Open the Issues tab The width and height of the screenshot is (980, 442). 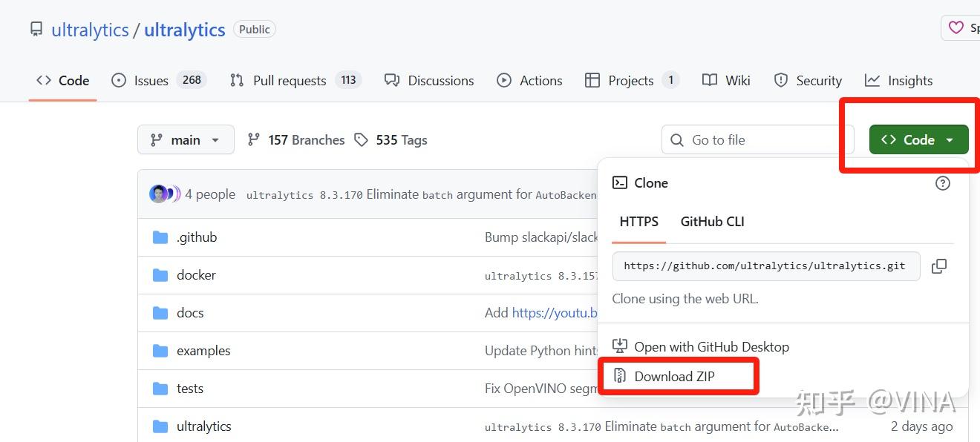(x=151, y=81)
